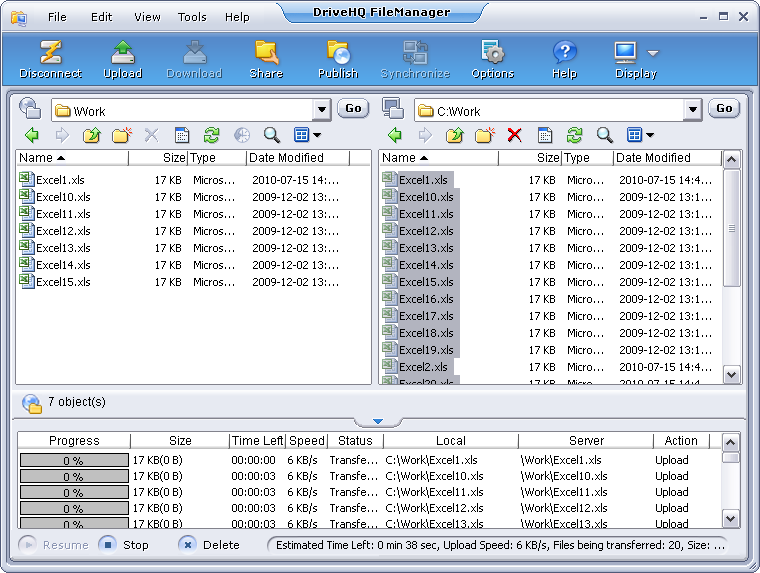Go back using local pane green arrow
The image size is (760, 573).
[395, 135]
